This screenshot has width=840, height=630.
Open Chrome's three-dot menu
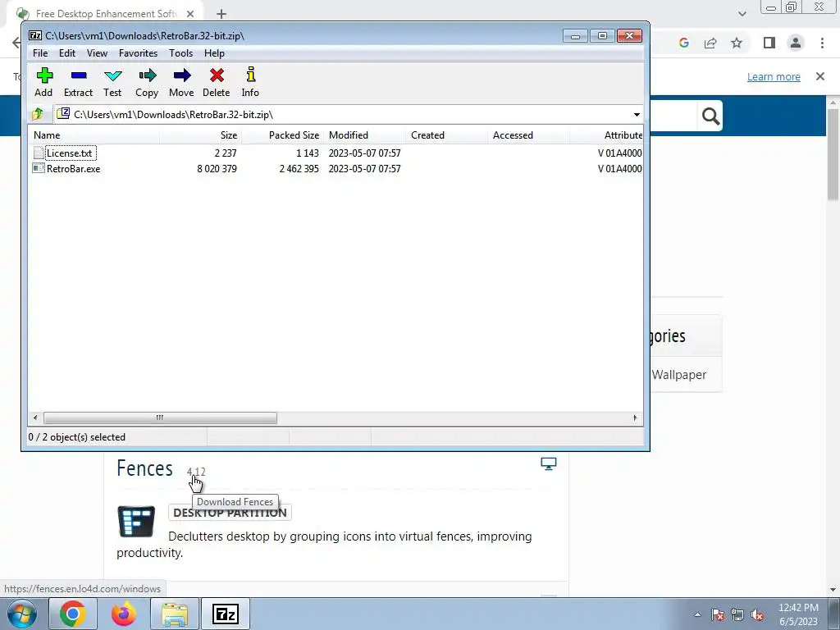pyautogui.click(x=822, y=43)
